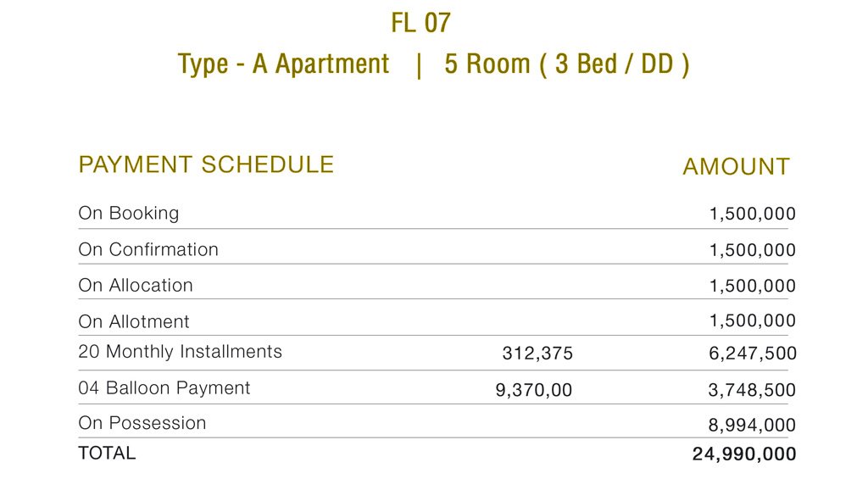
Task: Click the On Booking amount 1,500,000
Action: coord(753,214)
